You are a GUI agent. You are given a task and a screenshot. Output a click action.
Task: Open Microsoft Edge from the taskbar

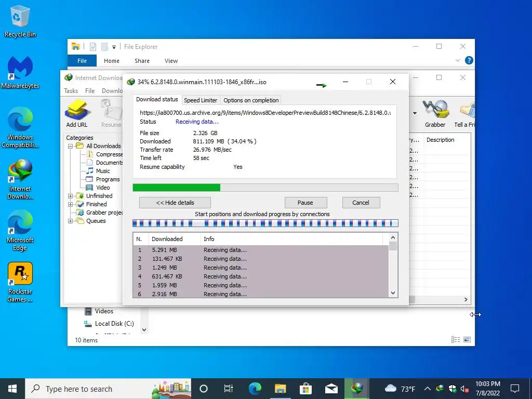point(255,389)
